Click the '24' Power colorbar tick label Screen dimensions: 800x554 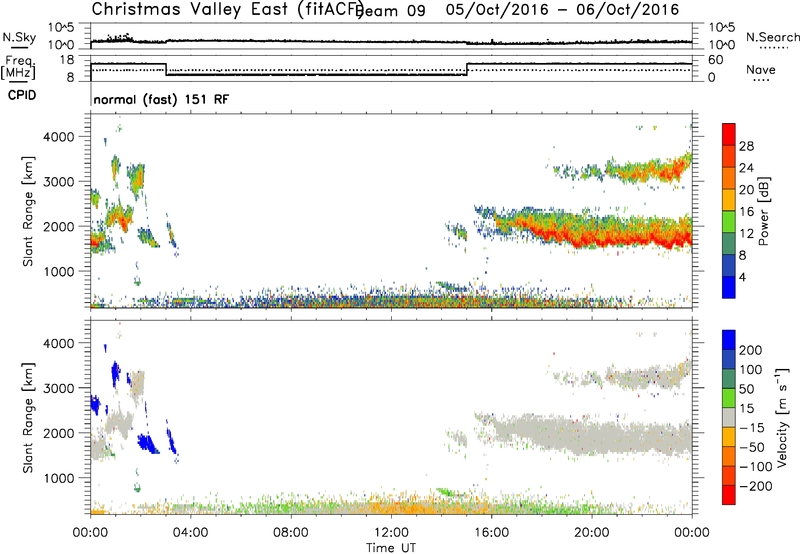746,168
